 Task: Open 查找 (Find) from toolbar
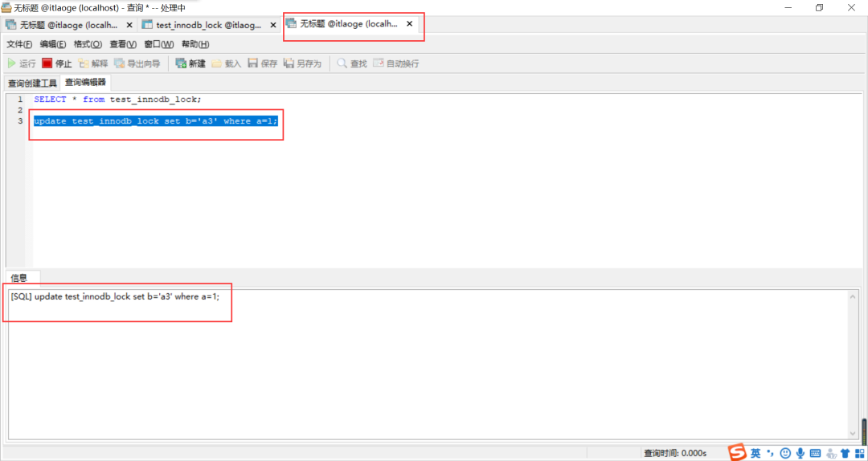[352, 63]
